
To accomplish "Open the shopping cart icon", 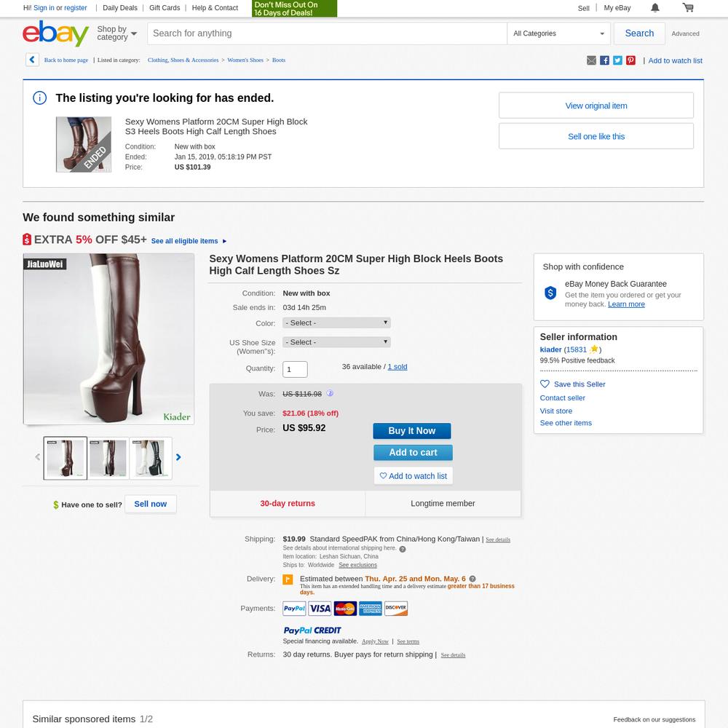I will click(688, 7).
